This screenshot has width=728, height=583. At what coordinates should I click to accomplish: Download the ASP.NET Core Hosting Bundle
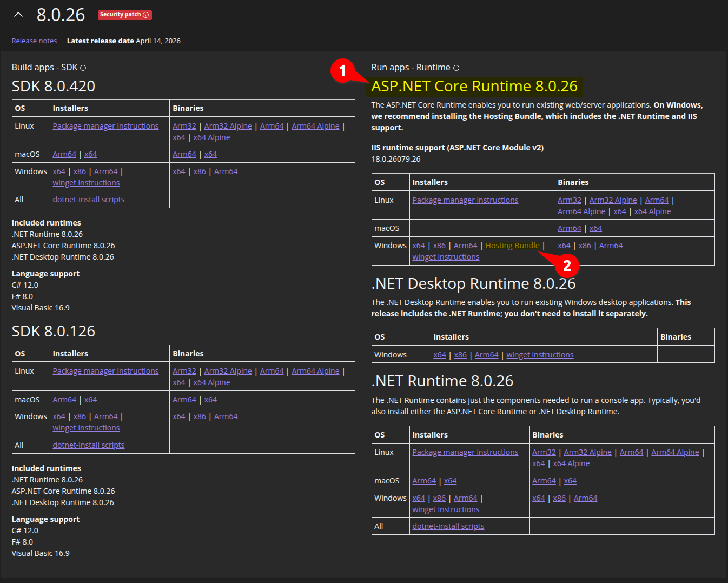(512, 246)
